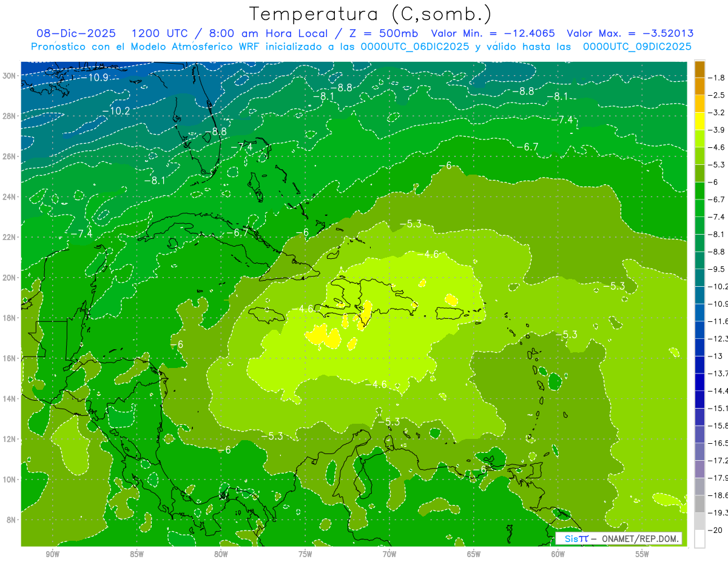Select the "Z = 500mb" level text
728x562 pixels.
pos(385,33)
